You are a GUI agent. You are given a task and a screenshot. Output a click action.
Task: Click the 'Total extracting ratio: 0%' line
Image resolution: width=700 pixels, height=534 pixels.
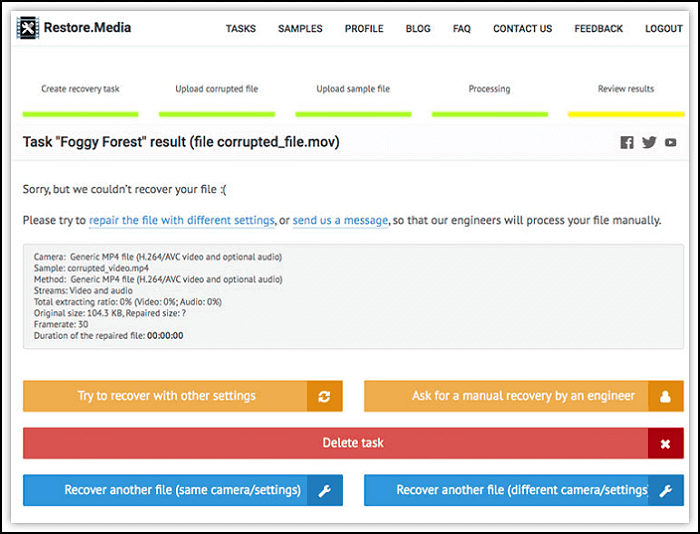click(128, 302)
